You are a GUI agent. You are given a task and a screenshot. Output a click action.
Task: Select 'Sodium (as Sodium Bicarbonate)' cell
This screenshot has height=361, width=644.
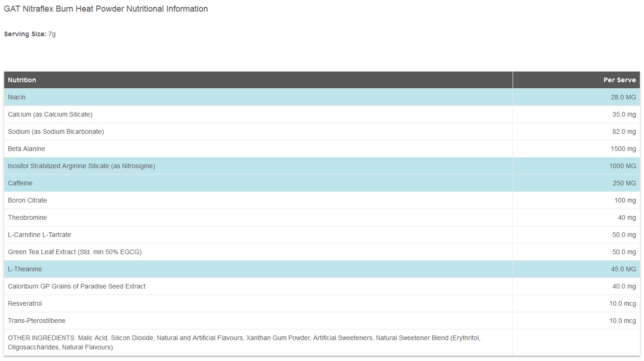(x=258, y=131)
